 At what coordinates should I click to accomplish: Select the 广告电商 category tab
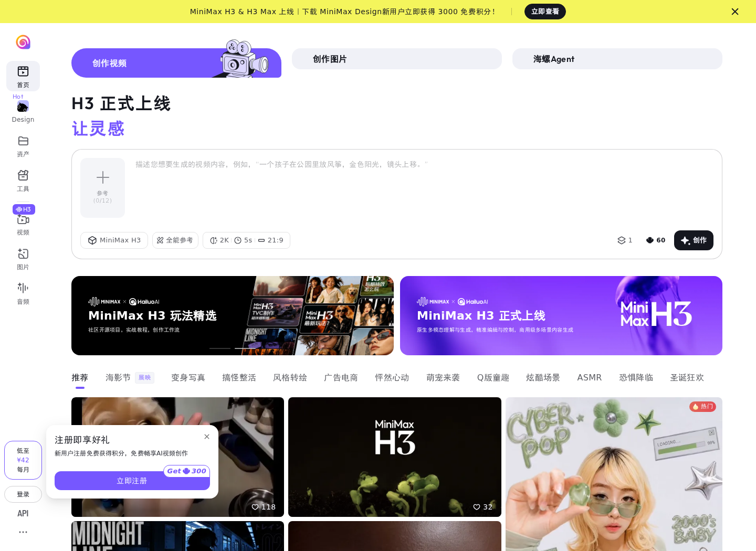click(x=341, y=378)
